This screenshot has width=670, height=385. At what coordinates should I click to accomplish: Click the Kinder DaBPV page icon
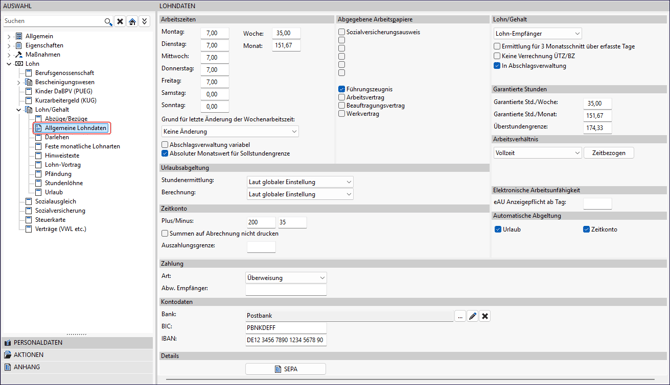click(29, 91)
